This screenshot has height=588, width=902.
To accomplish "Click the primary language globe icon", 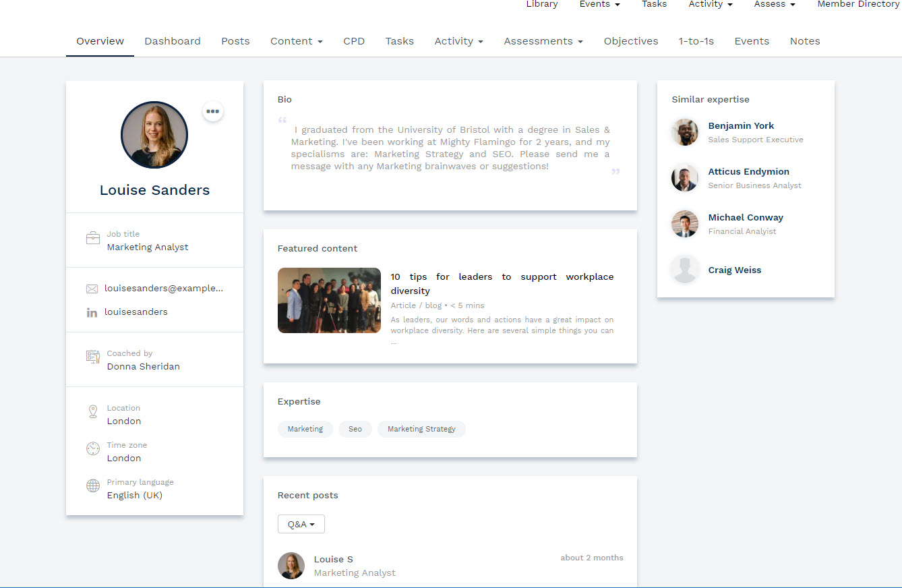I will 93,486.
